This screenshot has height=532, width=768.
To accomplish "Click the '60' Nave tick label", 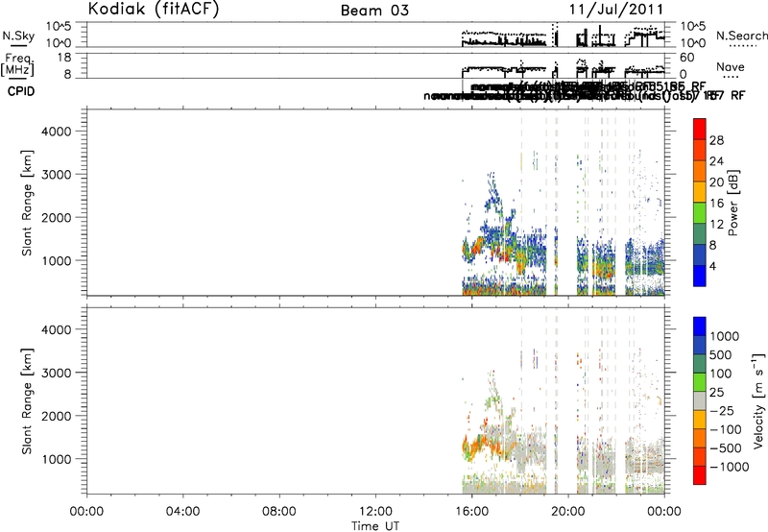I will pyautogui.click(x=687, y=58).
